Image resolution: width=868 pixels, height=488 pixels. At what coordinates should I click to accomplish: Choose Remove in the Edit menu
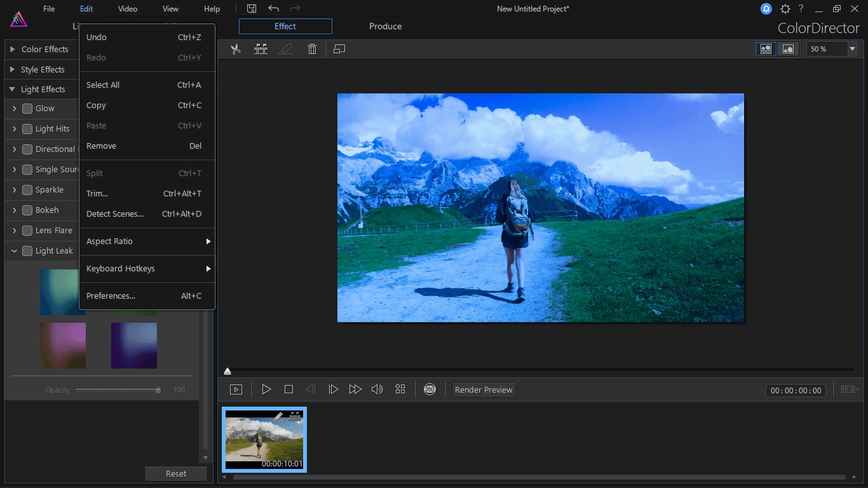[147, 146]
